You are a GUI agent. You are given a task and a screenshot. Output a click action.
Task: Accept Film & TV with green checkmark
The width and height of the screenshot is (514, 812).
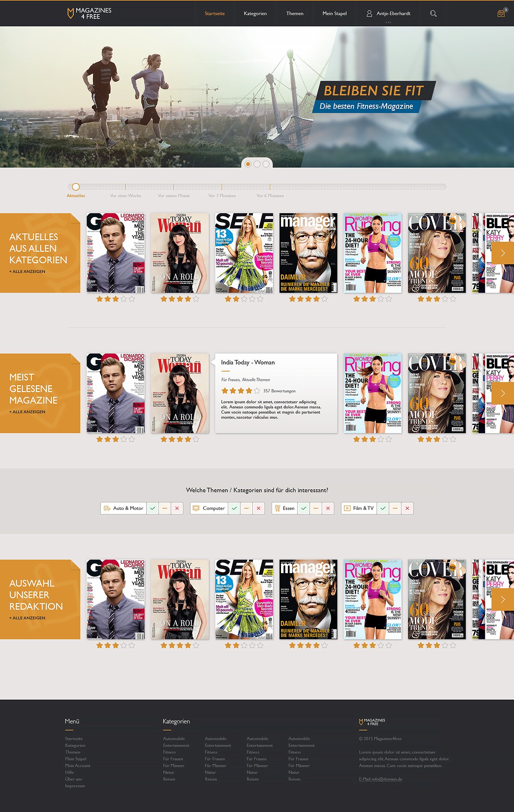tap(383, 508)
